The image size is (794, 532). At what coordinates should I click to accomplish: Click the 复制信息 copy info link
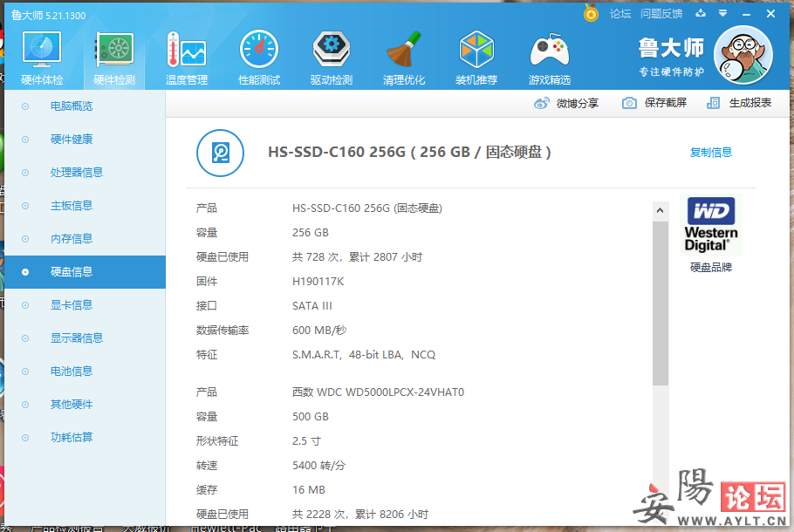pos(711,153)
